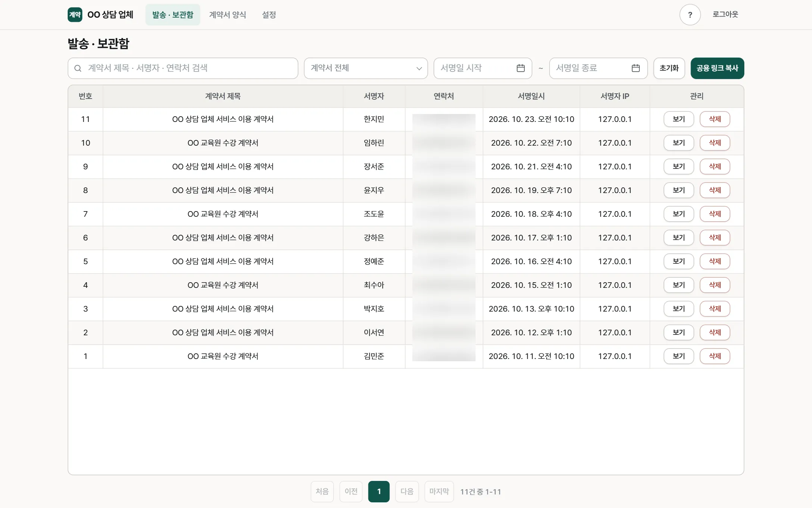This screenshot has height=508, width=812.
Task: Click contract title in row number 10
Action: (x=223, y=143)
